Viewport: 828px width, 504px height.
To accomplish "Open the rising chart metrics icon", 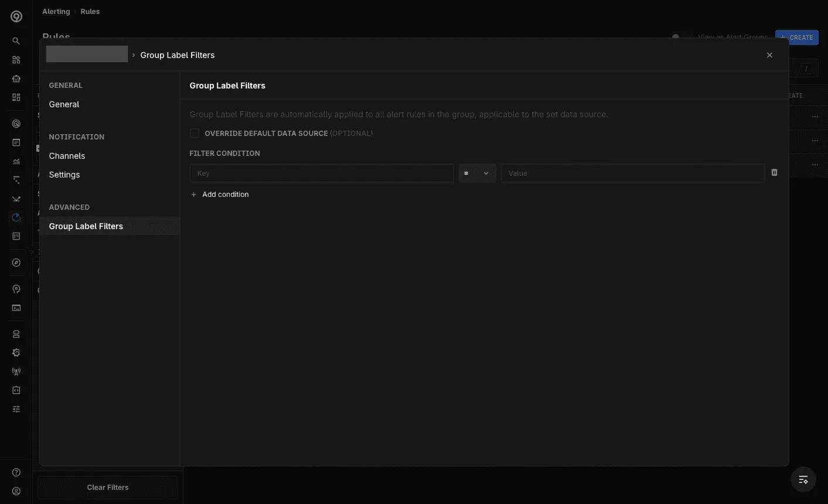I will (x=16, y=161).
